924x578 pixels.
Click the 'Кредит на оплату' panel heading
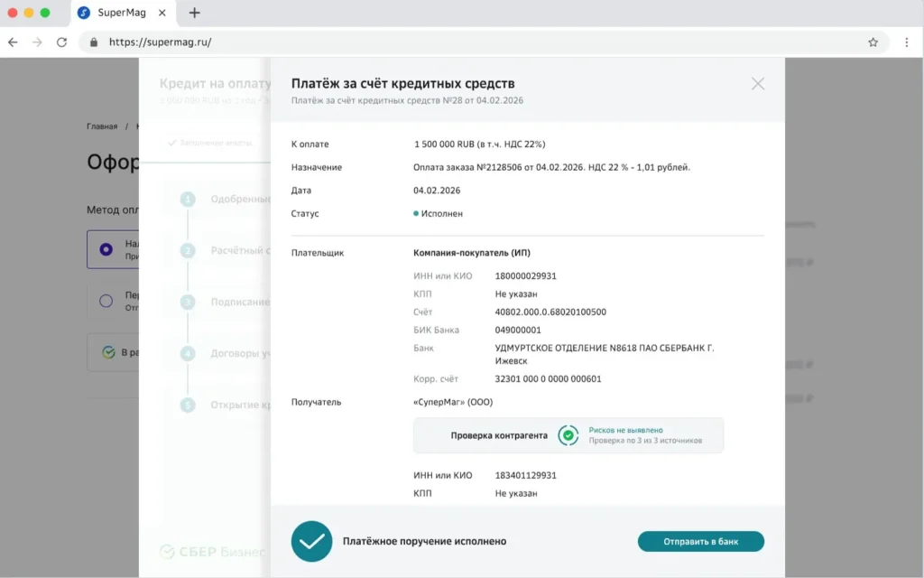[x=215, y=83]
